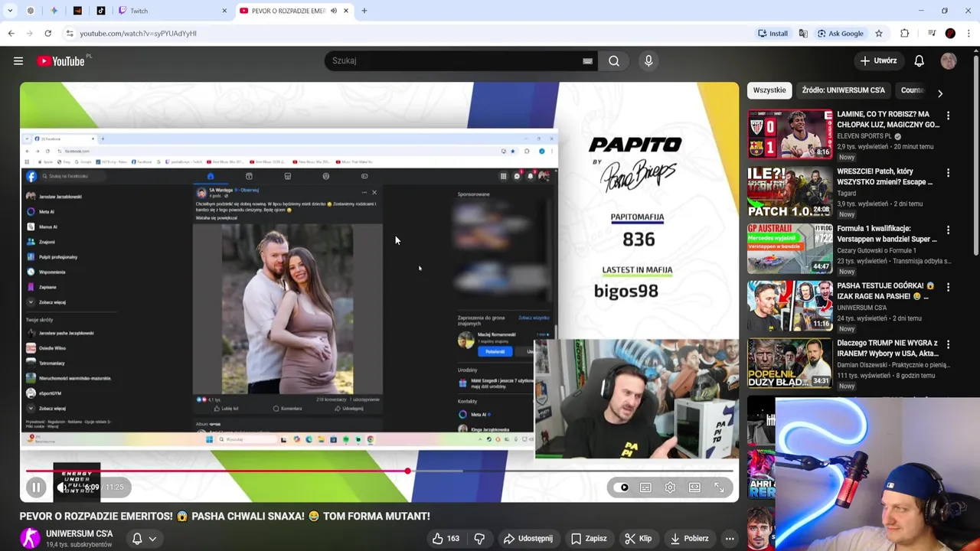Open the GP Australii F1 thumbnail

coord(789,249)
